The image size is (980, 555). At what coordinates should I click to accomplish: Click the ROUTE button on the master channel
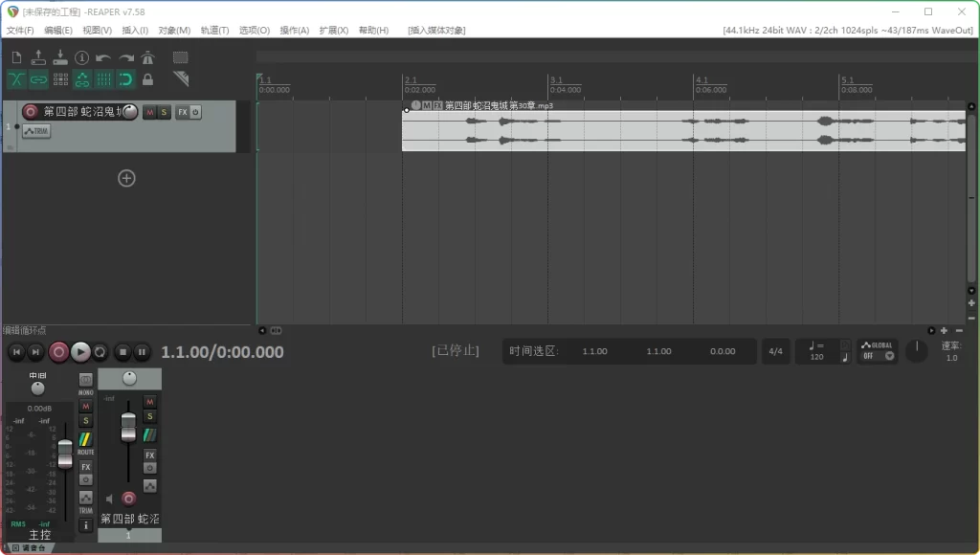tap(86, 440)
